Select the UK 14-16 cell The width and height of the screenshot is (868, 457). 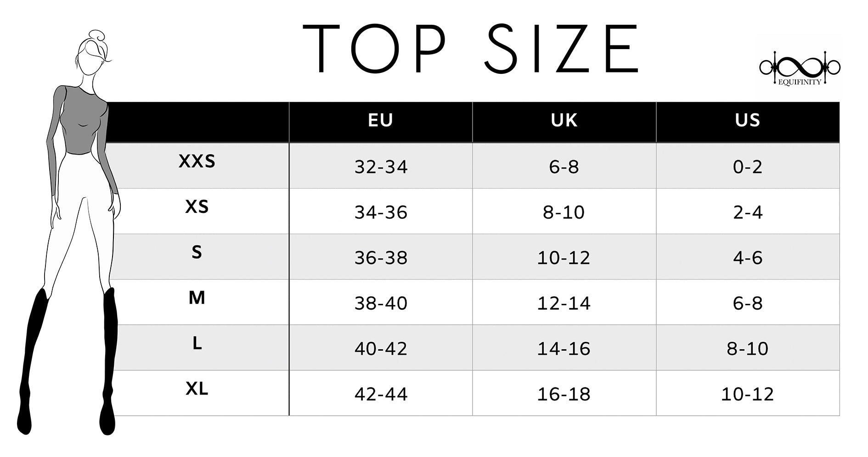pyautogui.click(x=564, y=349)
